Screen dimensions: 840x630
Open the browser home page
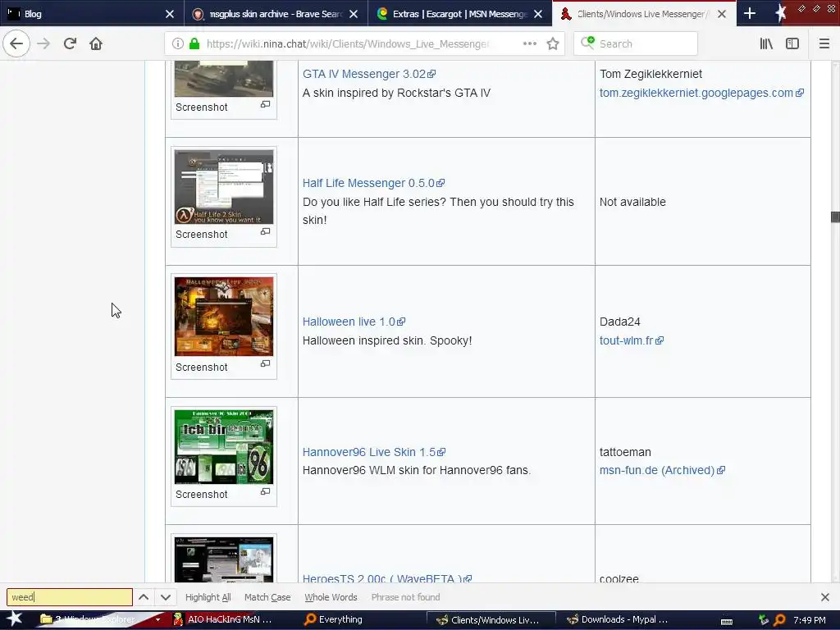coord(96,43)
